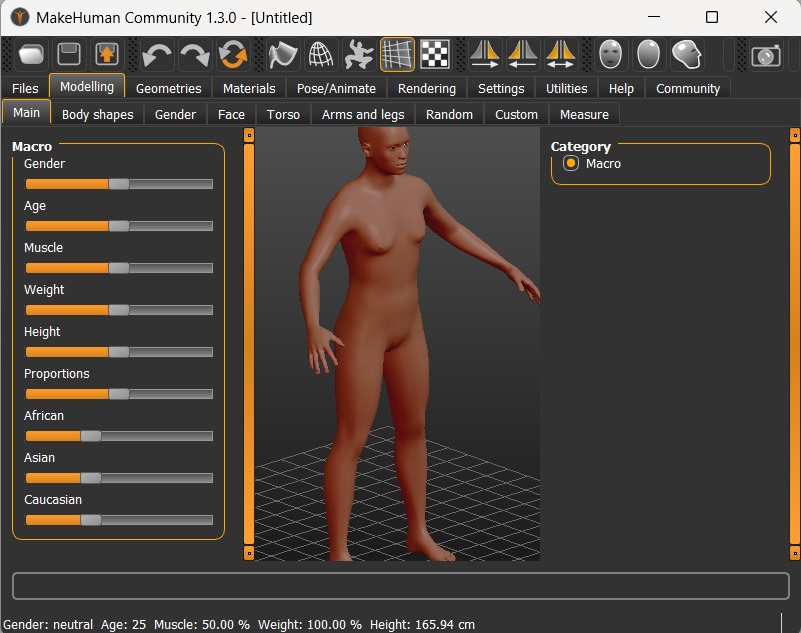Image resolution: width=801 pixels, height=633 pixels.
Task: Toggle the grid icon in the toolbar
Action: [x=397, y=54]
